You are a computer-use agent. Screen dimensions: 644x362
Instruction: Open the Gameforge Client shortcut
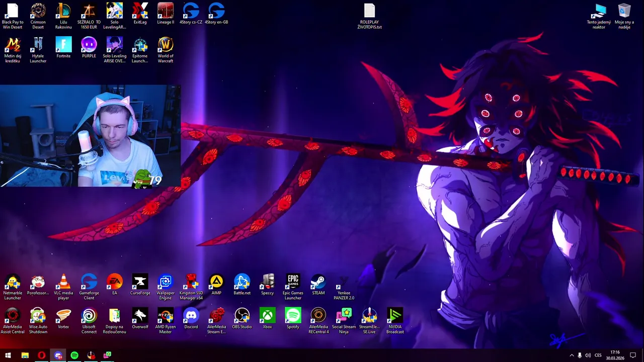(x=89, y=287)
